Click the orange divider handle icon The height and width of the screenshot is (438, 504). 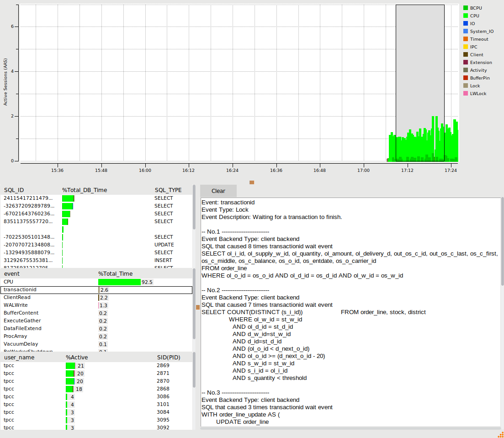coord(198,307)
